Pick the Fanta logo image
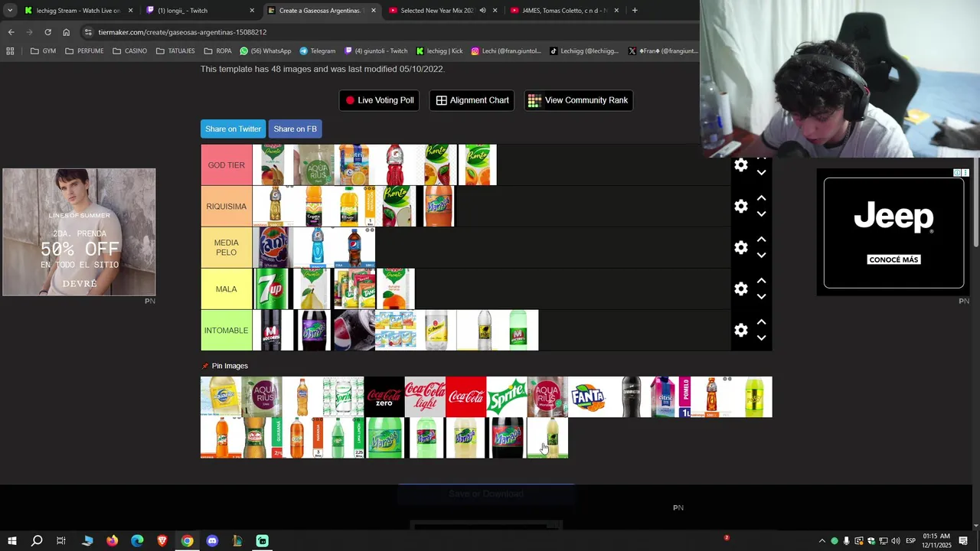The image size is (980, 551). (x=588, y=397)
